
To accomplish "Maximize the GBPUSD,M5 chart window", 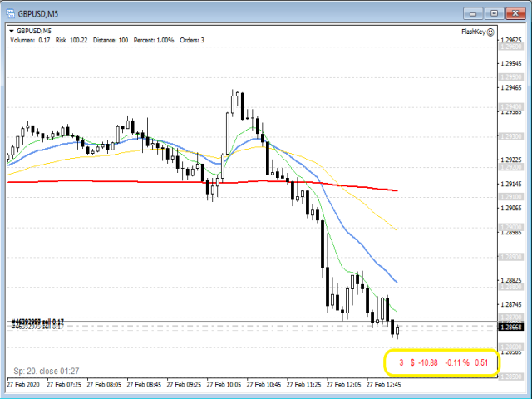I will coord(494,13).
